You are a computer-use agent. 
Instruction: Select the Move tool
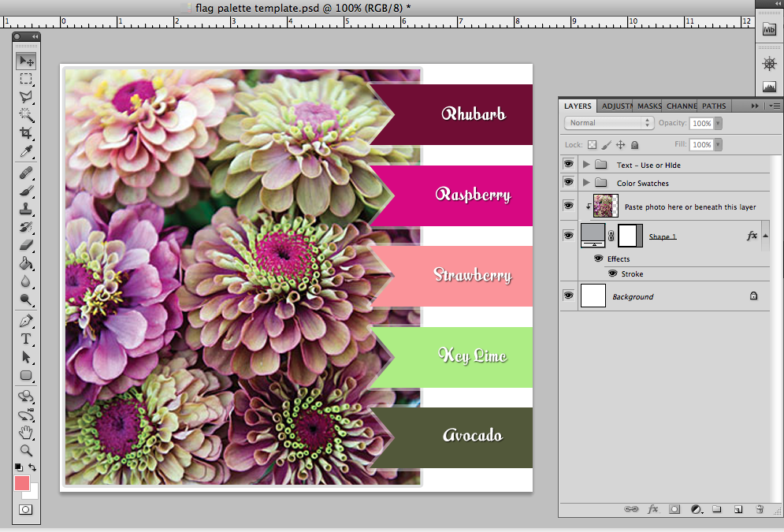[x=26, y=60]
